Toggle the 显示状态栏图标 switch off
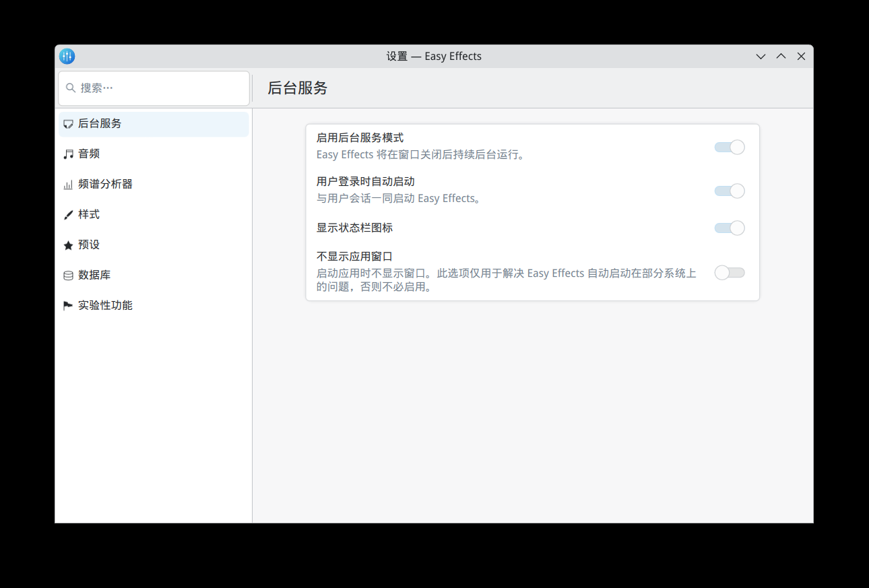Image resolution: width=869 pixels, height=588 pixels. (730, 228)
